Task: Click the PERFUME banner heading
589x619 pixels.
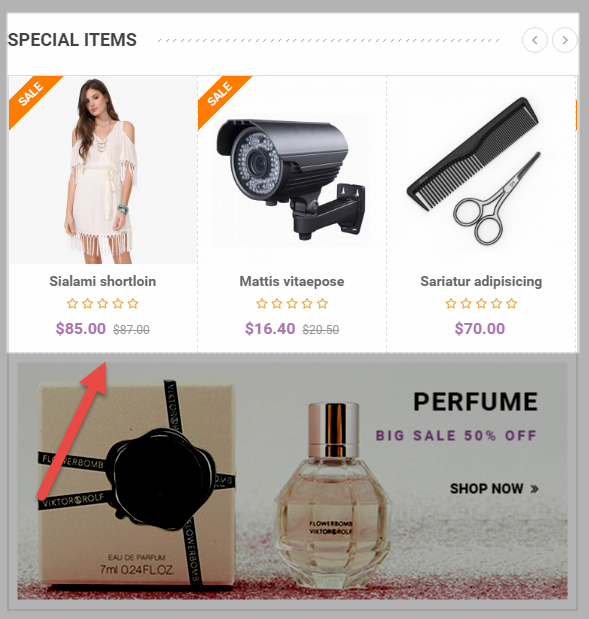Action: pyautogui.click(x=475, y=402)
